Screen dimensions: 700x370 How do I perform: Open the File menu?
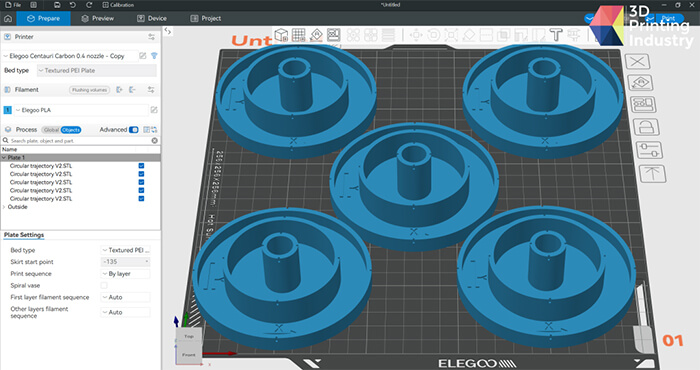coord(13,5)
